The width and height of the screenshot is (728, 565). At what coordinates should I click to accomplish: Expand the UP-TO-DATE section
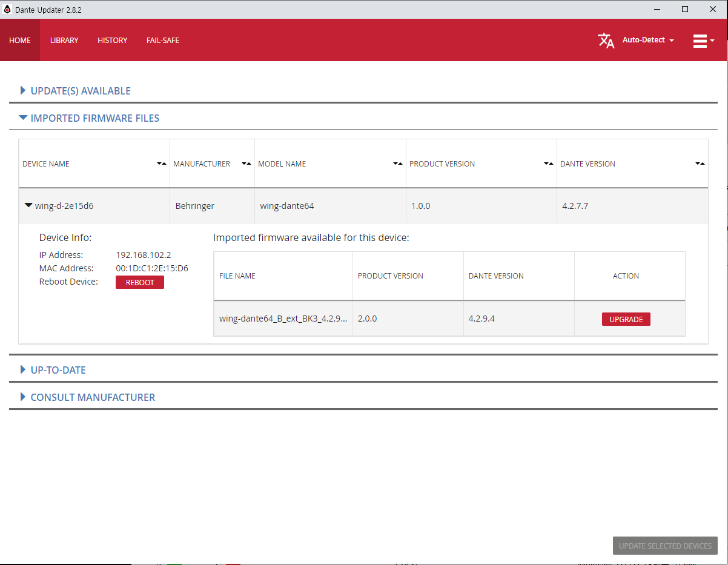coord(53,370)
